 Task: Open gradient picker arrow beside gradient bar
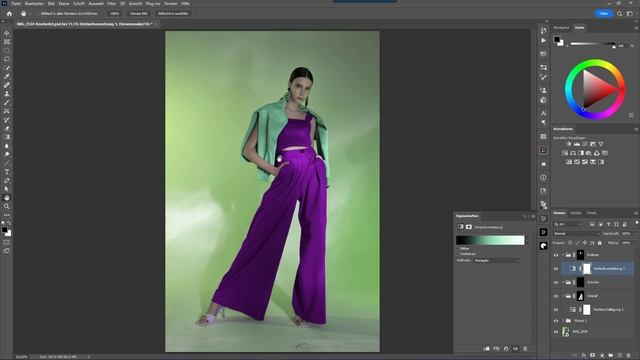tap(527, 240)
